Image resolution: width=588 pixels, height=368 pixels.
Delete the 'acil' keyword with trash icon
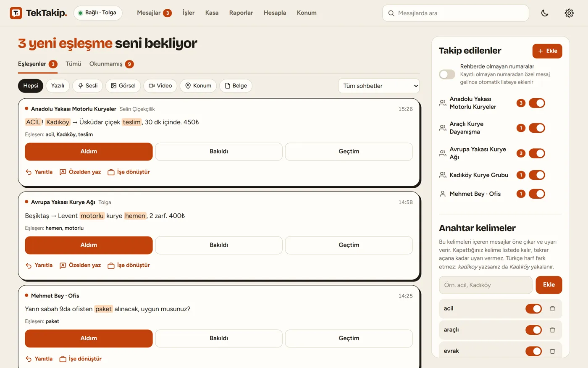point(552,309)
